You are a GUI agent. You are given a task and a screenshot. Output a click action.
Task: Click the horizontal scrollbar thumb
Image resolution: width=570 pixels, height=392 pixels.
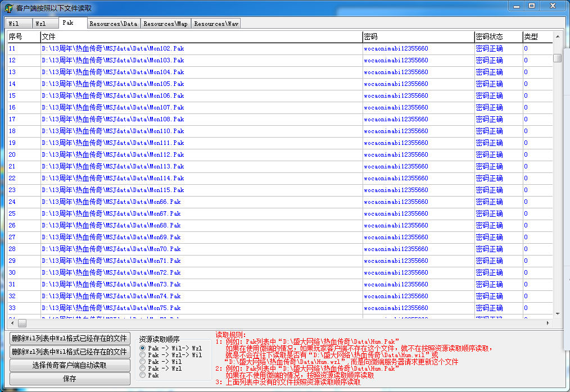22,323
